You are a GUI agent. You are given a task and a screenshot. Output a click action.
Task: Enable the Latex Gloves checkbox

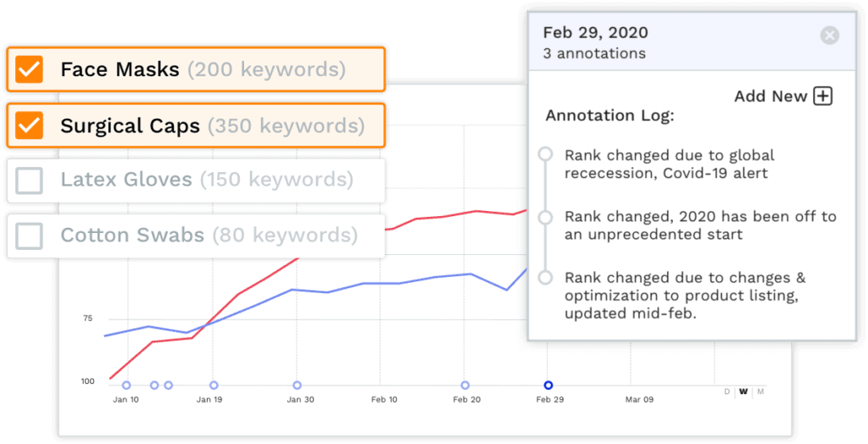(x=29, y=180)
